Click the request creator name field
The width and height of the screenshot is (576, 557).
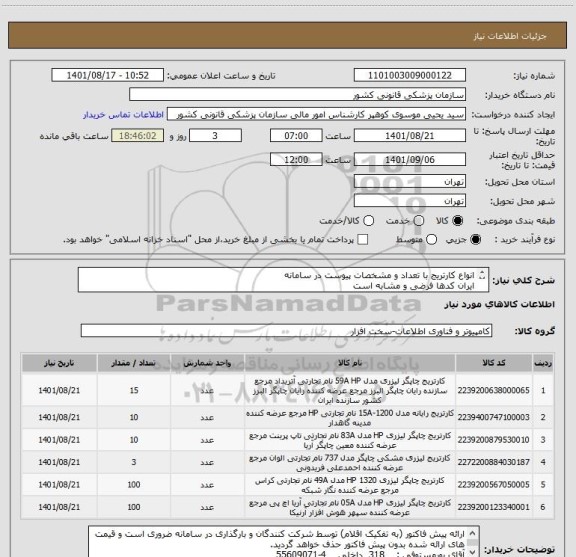[x=316, y=114]
